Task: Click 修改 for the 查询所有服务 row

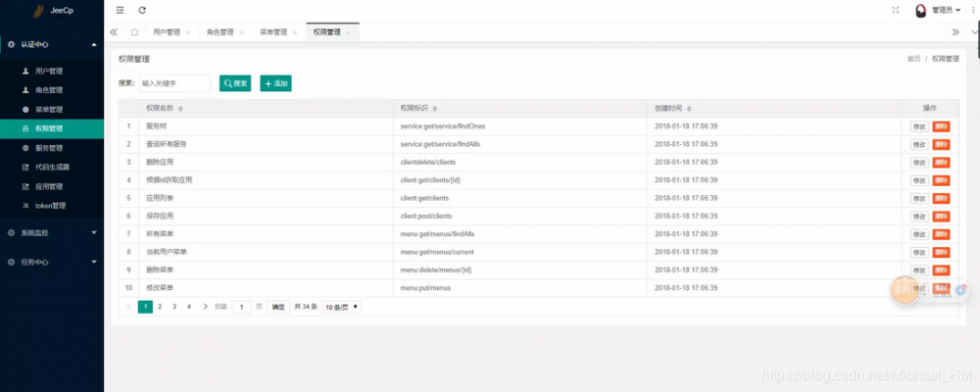Action: coord(919,144)
